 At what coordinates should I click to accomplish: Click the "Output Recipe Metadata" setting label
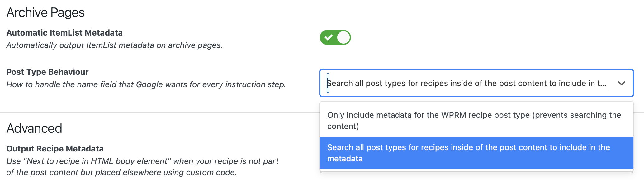tap(55, 149)
